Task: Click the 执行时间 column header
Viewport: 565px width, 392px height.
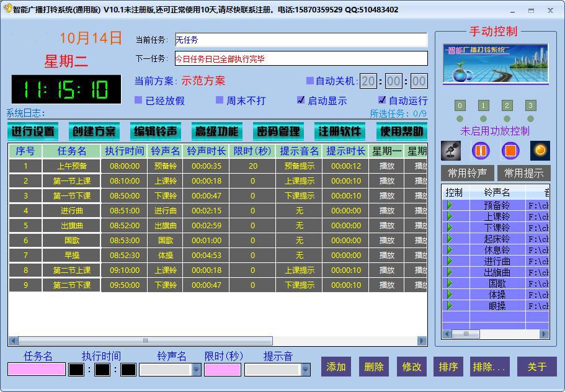Action: (x=124, y=151)
